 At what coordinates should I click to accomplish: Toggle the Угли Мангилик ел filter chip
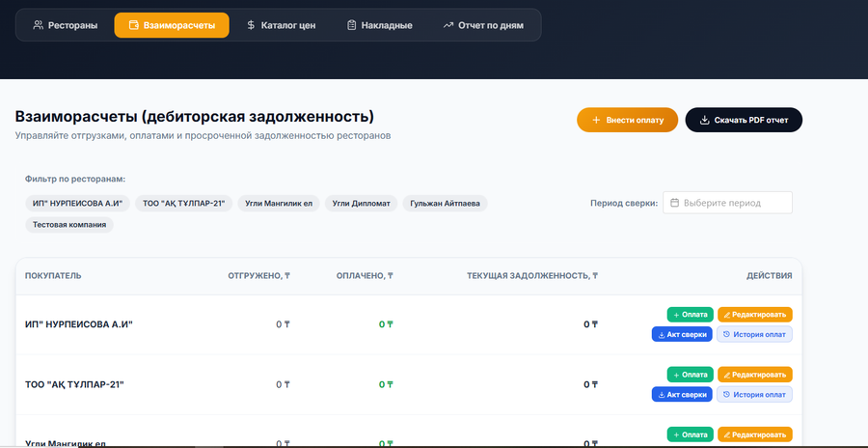[279, 204]
